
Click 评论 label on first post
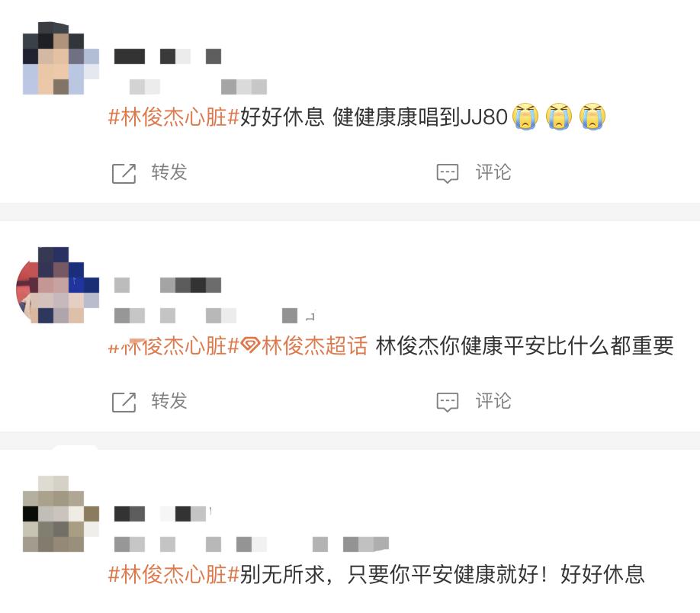pos(493,172)
